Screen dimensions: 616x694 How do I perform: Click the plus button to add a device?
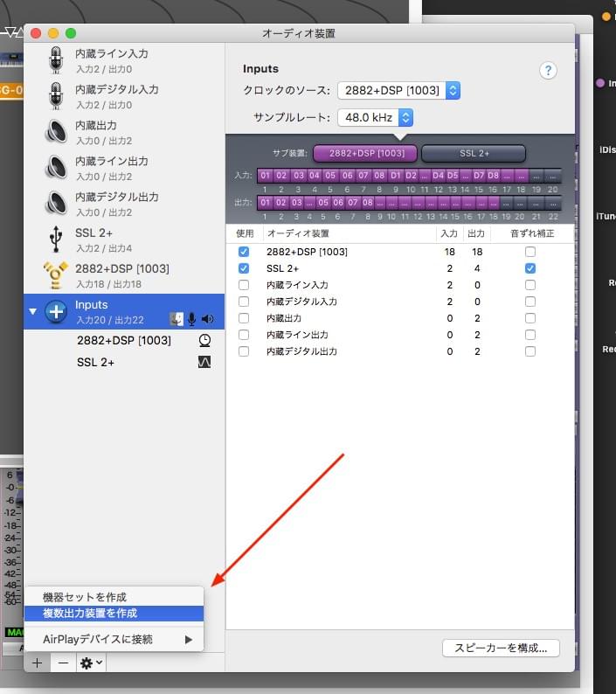pyautogui.click(x=38, y=663)
